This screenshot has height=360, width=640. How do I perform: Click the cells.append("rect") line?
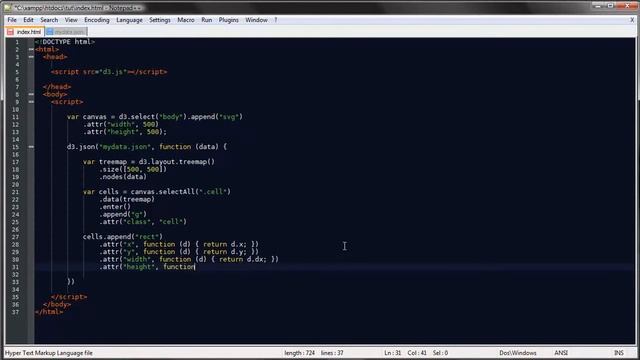click(122, 237)
